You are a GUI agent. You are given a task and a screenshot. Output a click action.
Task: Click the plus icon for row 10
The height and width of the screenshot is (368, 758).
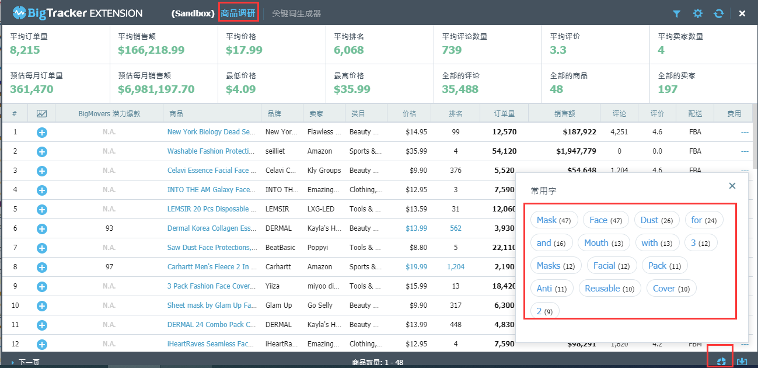42,306
